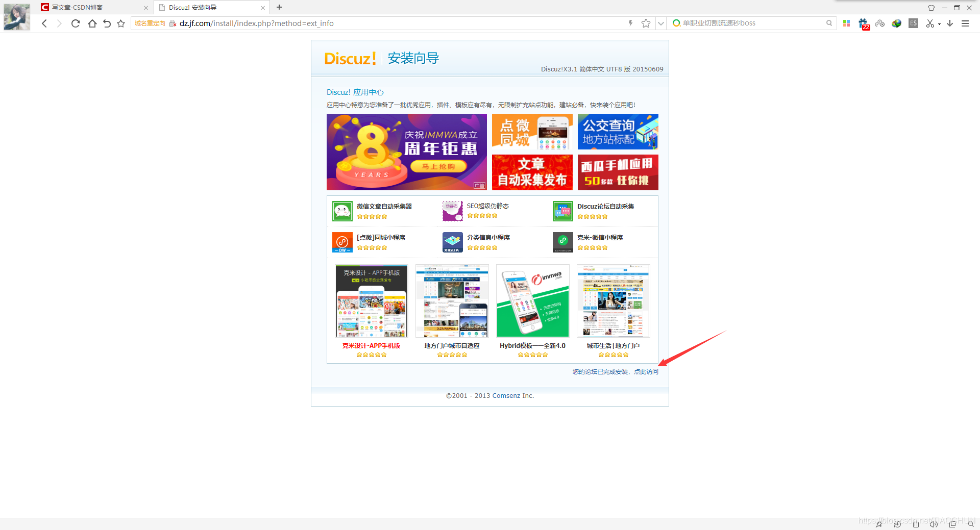Click the Comsenz Inc. footer link
The width and height of the screenshot is (980, 530).
click(513, 396)
